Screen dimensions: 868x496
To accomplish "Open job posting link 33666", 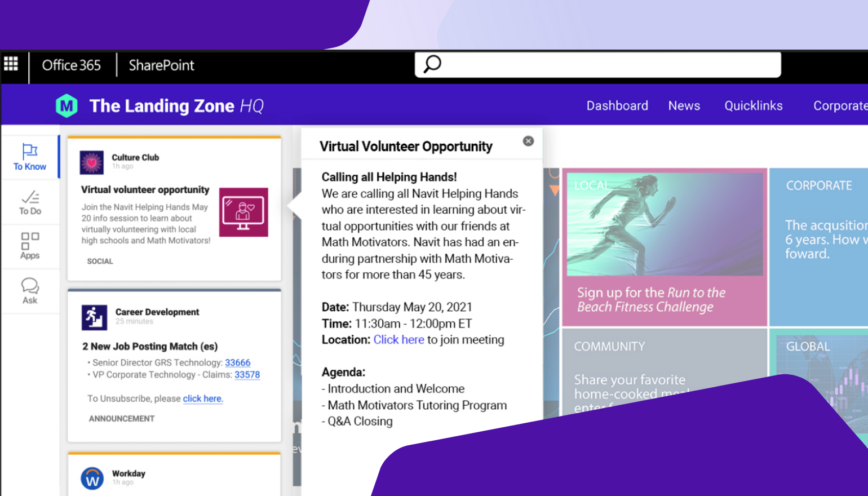I will click(237, 362).
